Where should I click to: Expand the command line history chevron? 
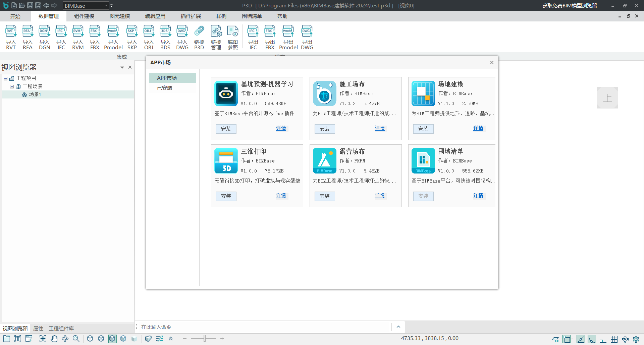398,327
